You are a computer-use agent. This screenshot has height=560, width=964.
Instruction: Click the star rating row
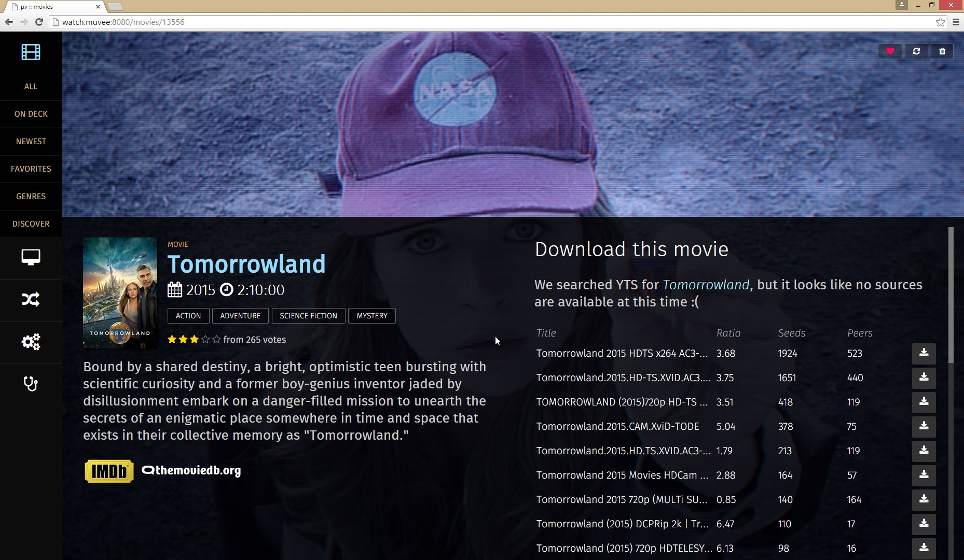click(x=194, y=340)
